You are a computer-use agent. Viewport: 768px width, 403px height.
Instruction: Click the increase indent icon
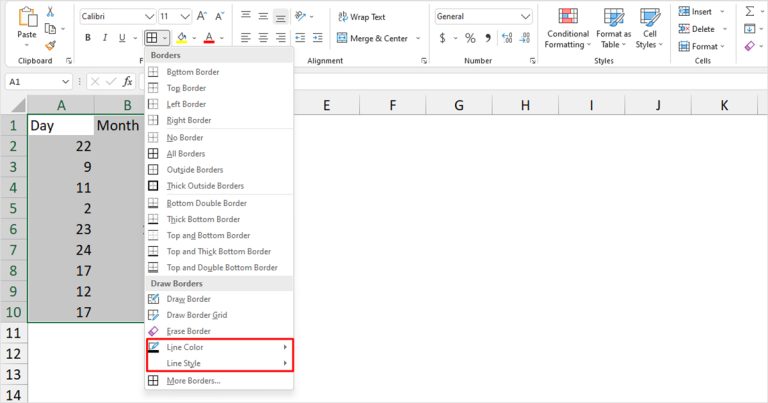pos(318,38)
